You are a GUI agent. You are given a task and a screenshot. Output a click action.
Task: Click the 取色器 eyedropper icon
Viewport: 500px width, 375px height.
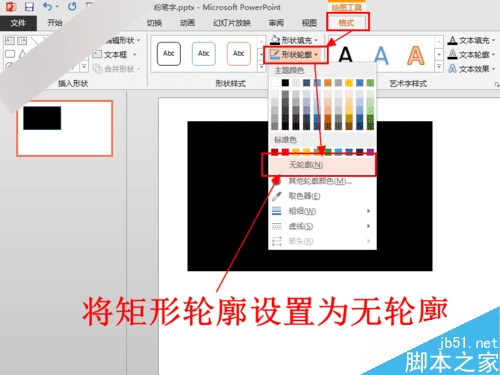click(x=277, y=196)
